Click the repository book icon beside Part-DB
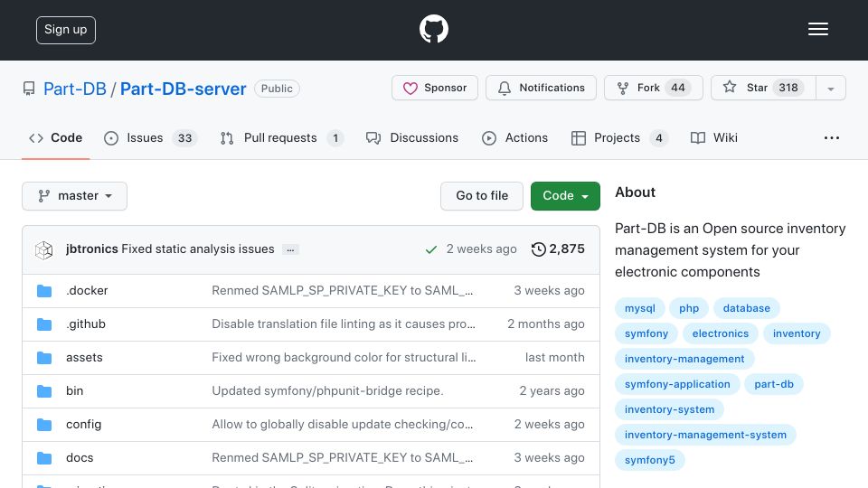 (x=29, y=89)
